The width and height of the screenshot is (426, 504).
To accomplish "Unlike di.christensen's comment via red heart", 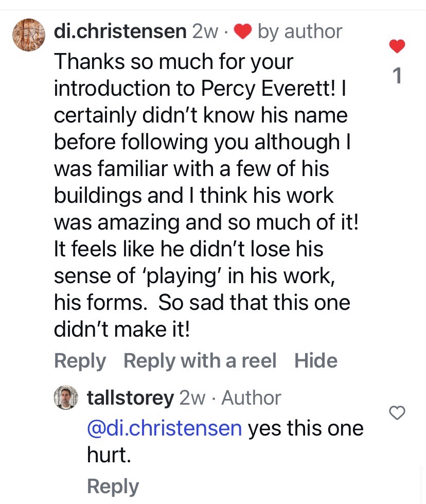I will [397, 47].
